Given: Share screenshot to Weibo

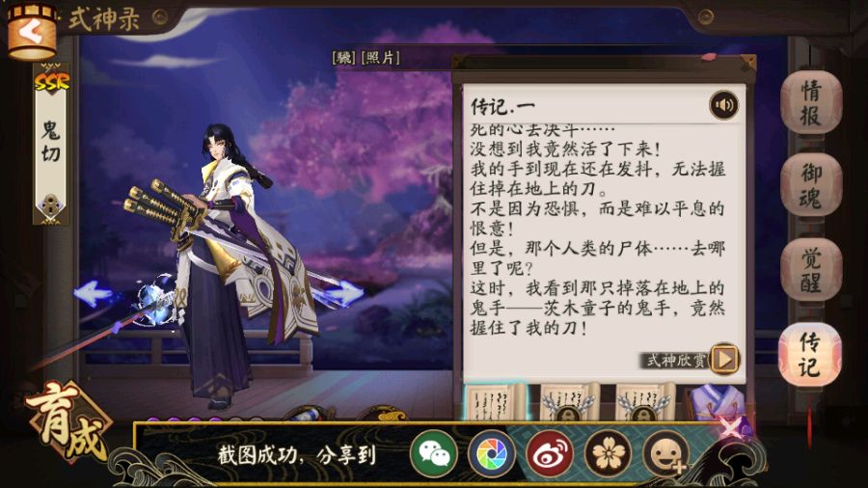Looking at the screenshot, I should 549,453.
